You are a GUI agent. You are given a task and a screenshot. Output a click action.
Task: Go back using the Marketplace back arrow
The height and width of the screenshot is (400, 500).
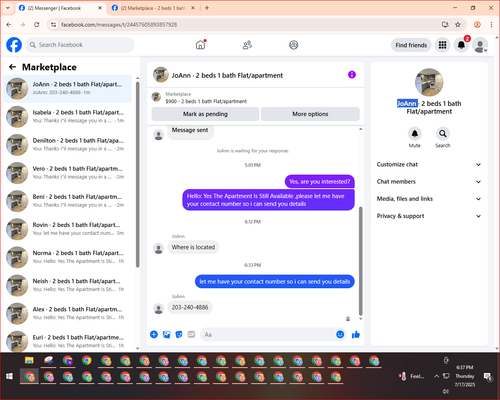coord(12,67)
